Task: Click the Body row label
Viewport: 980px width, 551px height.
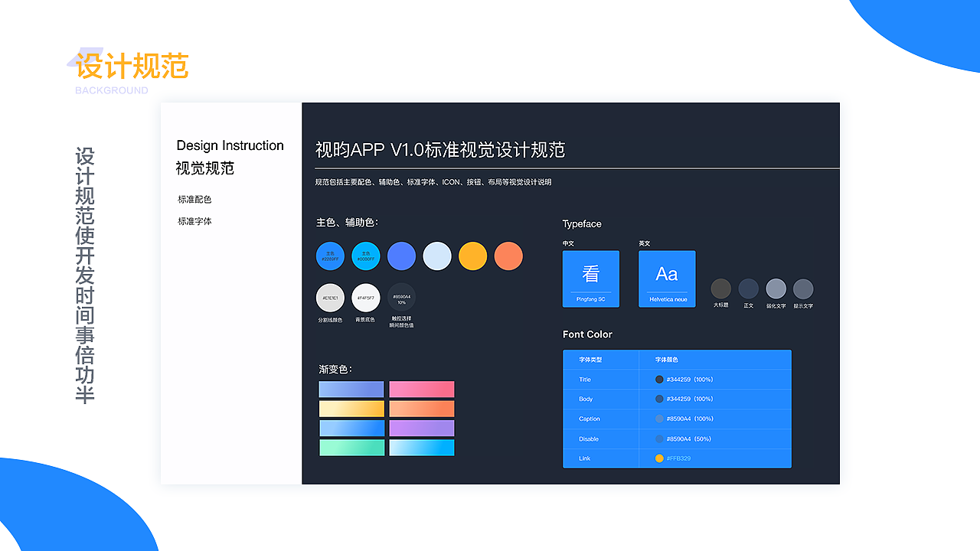Action: [586, 399]
